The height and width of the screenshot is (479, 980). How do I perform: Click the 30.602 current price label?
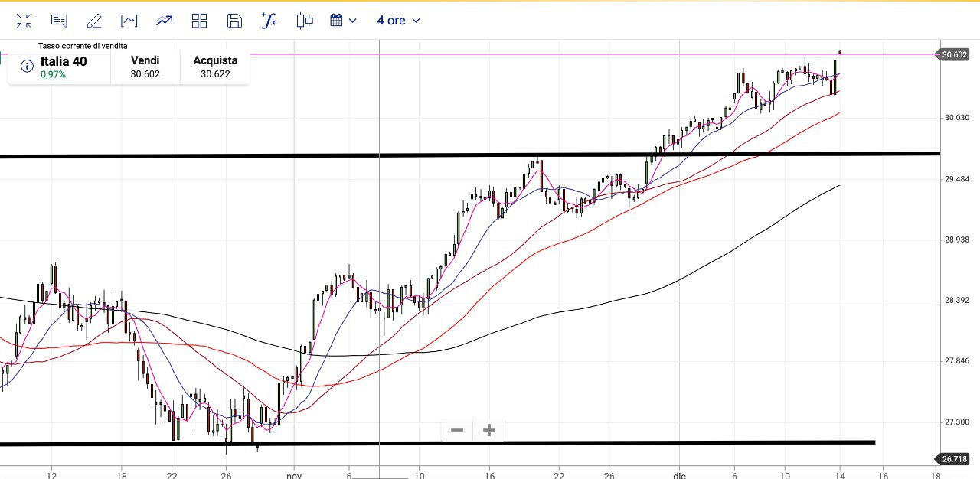click(x=955, y=54)
